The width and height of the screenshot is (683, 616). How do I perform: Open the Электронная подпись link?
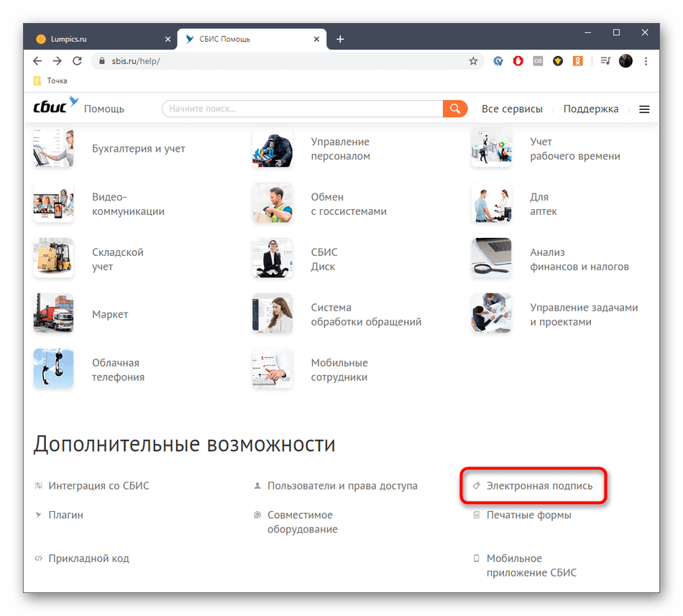point(539,485)
